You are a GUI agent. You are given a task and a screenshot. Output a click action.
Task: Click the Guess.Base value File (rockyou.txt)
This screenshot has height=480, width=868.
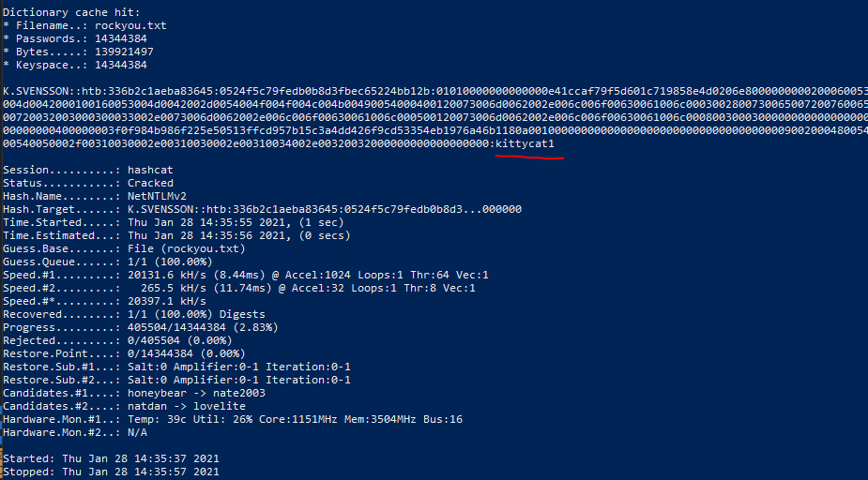(186, 248)
